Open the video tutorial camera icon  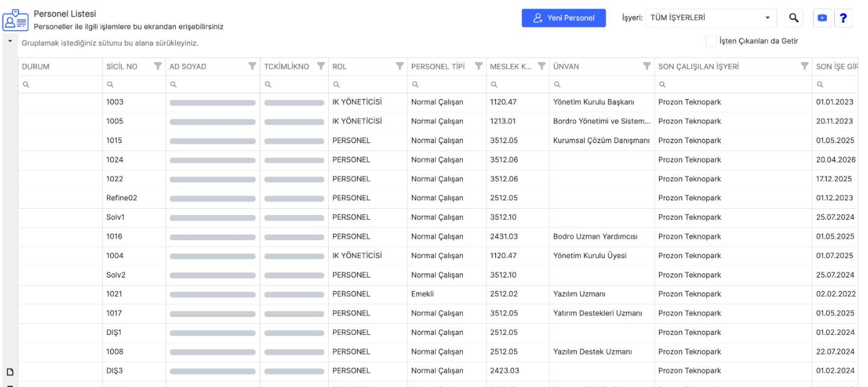pos(823,18)
